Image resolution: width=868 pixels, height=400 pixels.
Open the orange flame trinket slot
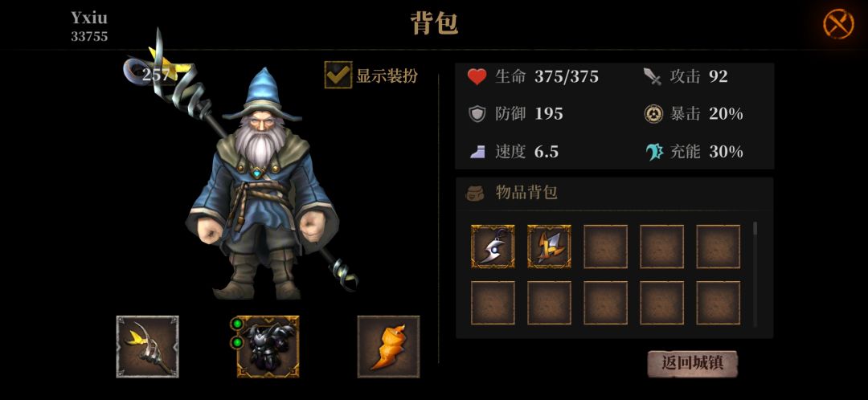click(x=389, y=347)
